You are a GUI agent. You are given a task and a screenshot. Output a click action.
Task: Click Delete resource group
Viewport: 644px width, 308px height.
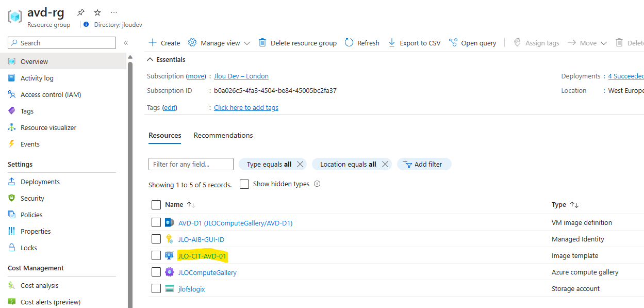coord(298,43)
